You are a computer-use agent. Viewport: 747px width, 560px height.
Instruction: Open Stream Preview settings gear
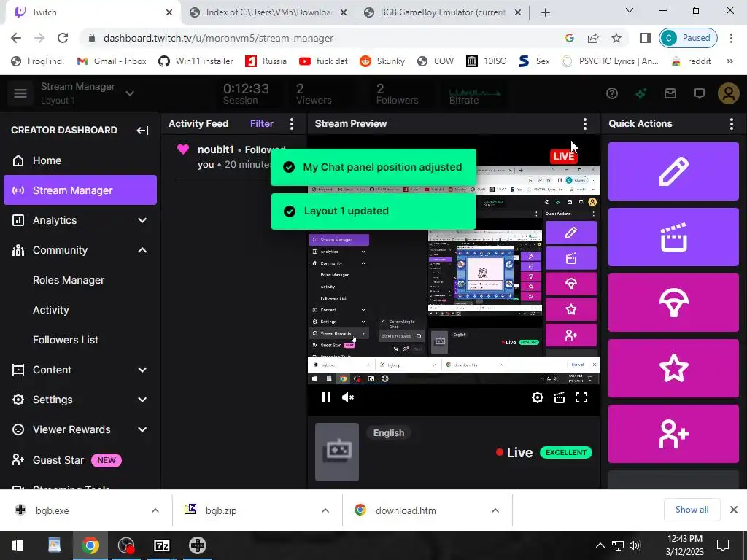[538, 397]
